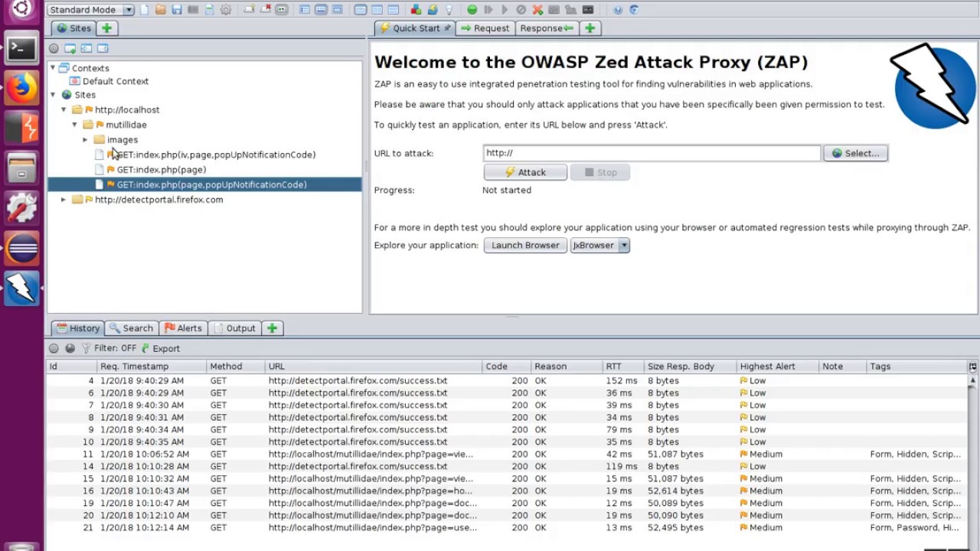Select the History tab

[x=77, y=328]
